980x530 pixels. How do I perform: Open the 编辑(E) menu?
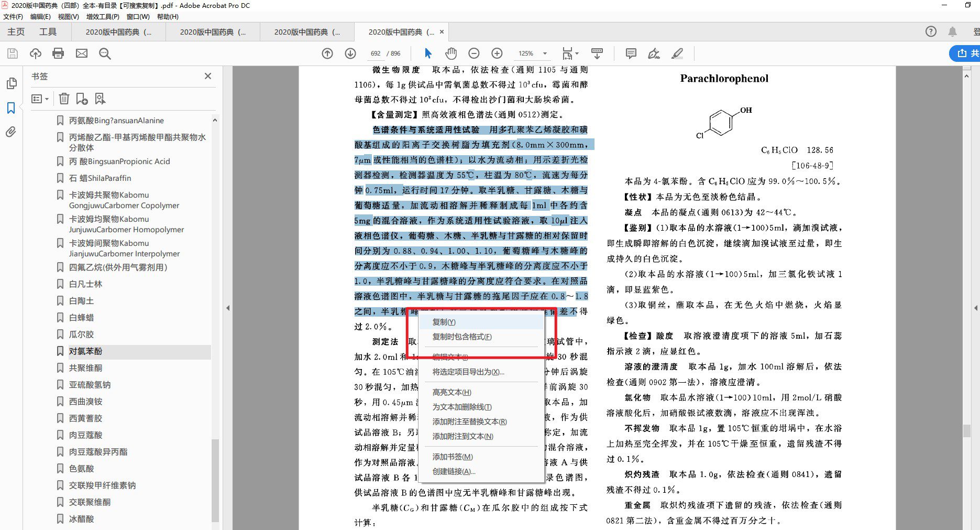point(40,17)
